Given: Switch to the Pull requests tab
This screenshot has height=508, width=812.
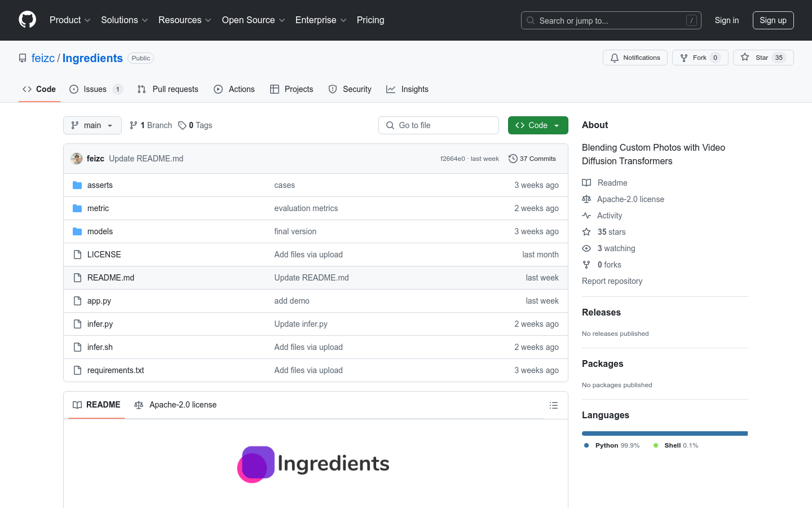Looking at the screenshot, I should [x=168, y=89].
